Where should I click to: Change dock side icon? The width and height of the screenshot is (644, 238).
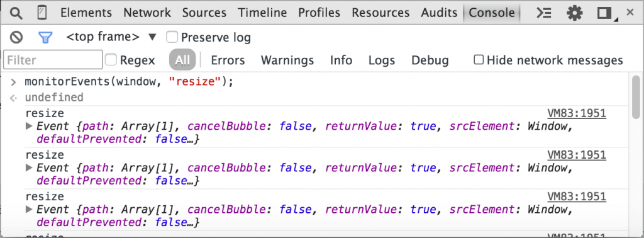(x=607, y=14)
